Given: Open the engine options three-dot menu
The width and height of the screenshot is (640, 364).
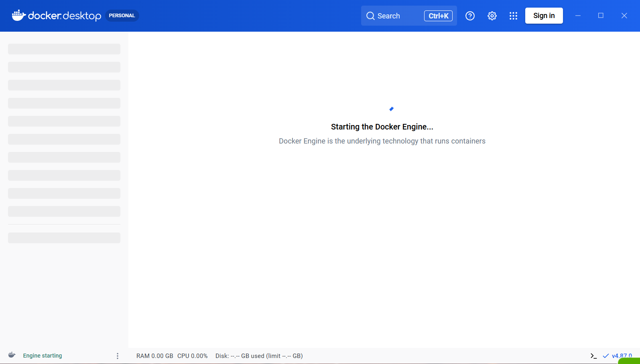Looking at the screenshot, I should [x=118, y=356].
